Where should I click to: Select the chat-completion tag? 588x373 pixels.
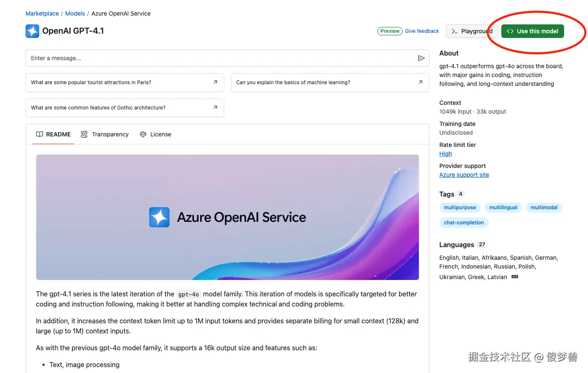(464, 223)
